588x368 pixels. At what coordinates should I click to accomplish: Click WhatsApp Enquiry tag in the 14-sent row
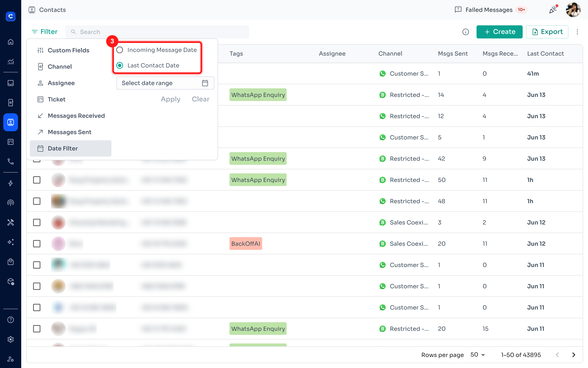258,95
